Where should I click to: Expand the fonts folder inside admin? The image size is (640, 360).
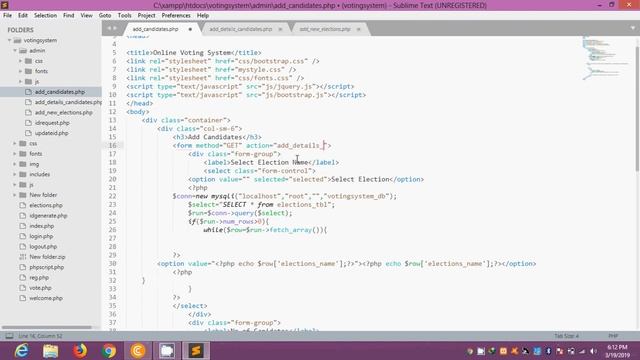pyautogui.click(x=20, y=71)
